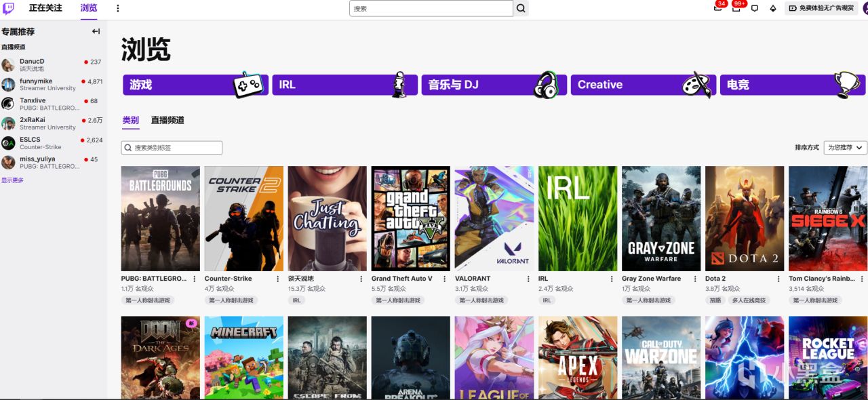Browse the Creative category banner

click(x=643, y=85)
